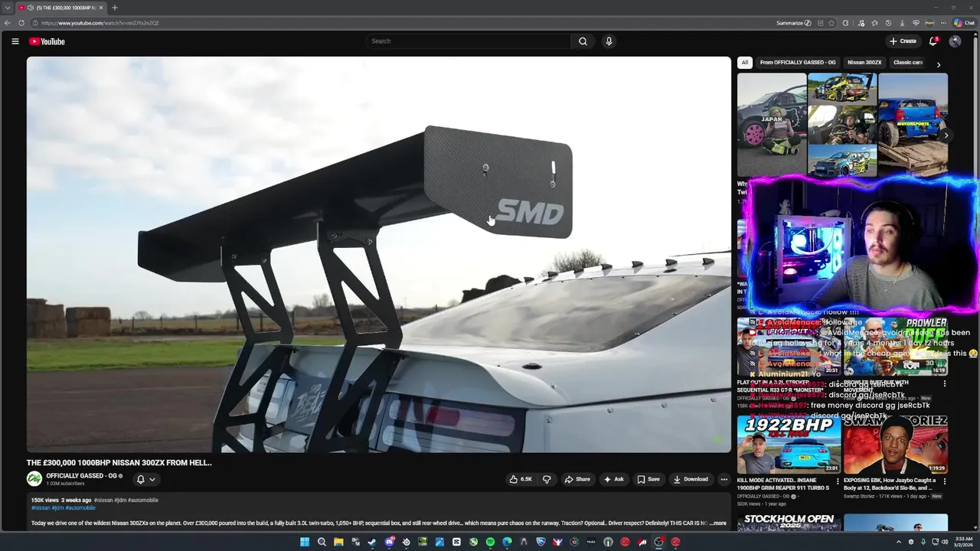Screen dimensions: 980x551
Task: Click the search magnifier button
Action: 583,41
